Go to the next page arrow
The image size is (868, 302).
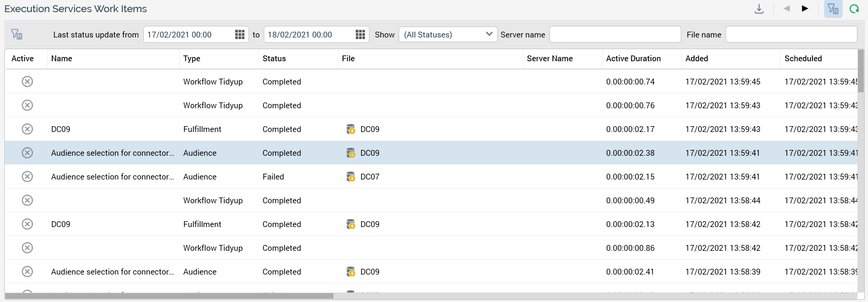point(805,8)
